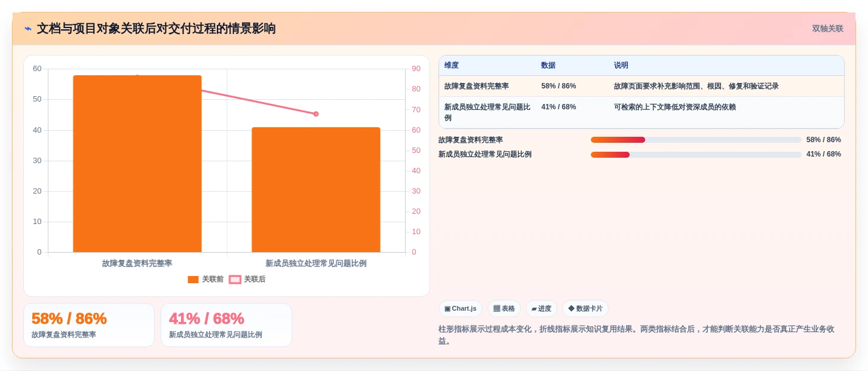This screenshot has height=371, width=868.
Task: Click the diamond icon in 数据卡片 chip
Action: point(571,309)
